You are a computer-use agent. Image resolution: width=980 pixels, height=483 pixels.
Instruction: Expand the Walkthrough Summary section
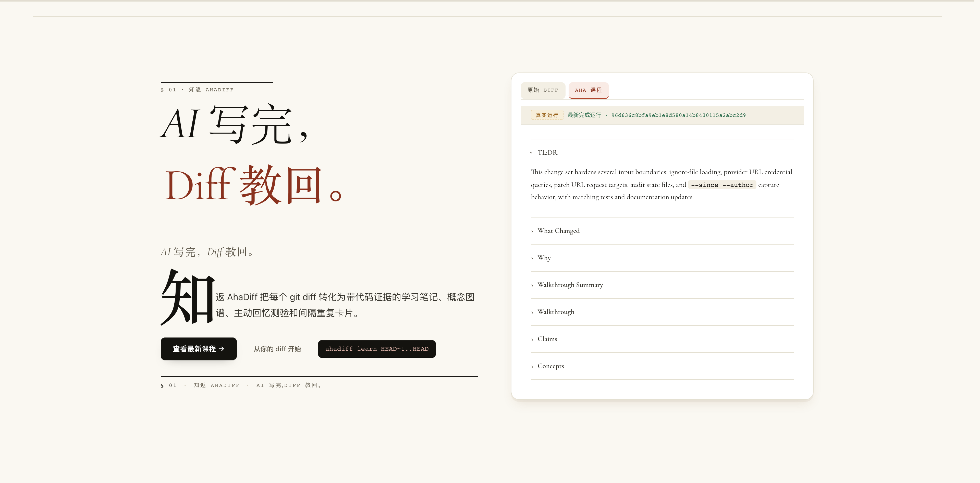pos(661,285)
